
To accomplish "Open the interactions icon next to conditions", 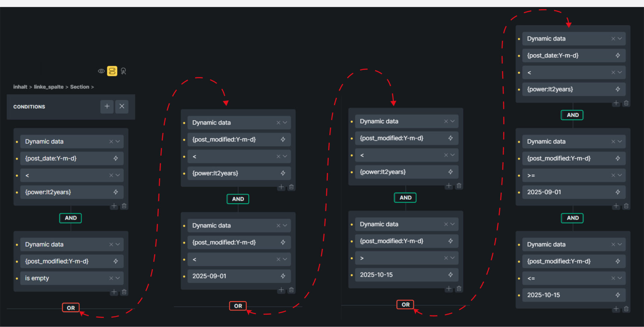I will (x=123, y=71).
